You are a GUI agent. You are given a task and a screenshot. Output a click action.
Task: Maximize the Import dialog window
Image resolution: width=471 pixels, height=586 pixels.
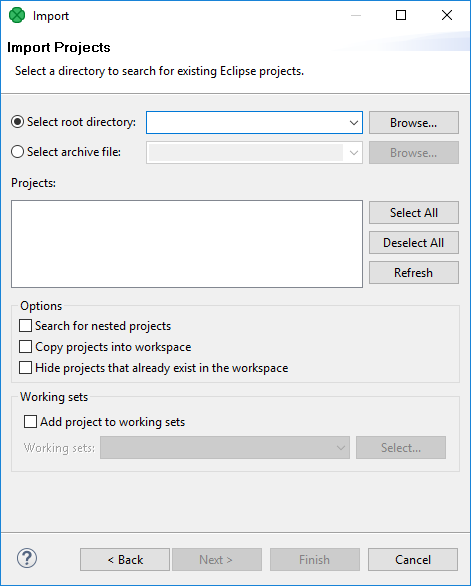(401, 15)
